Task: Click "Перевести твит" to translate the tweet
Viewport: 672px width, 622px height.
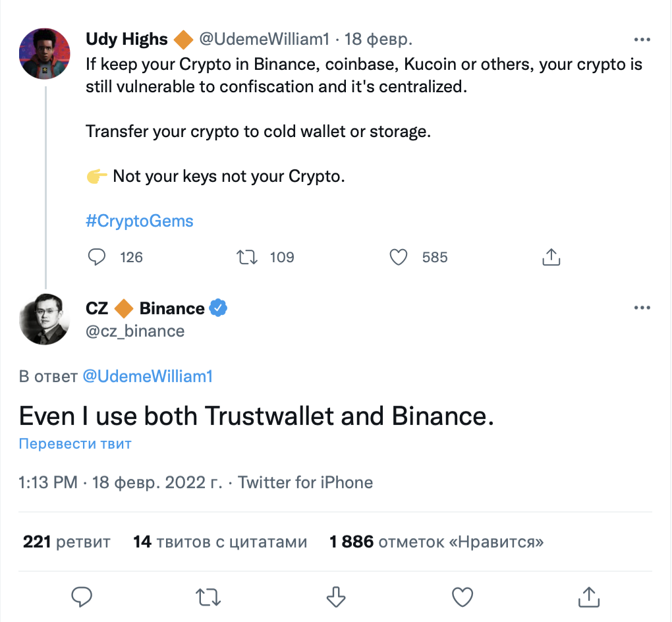Action: pyautogui.click(x=75, y=443)
